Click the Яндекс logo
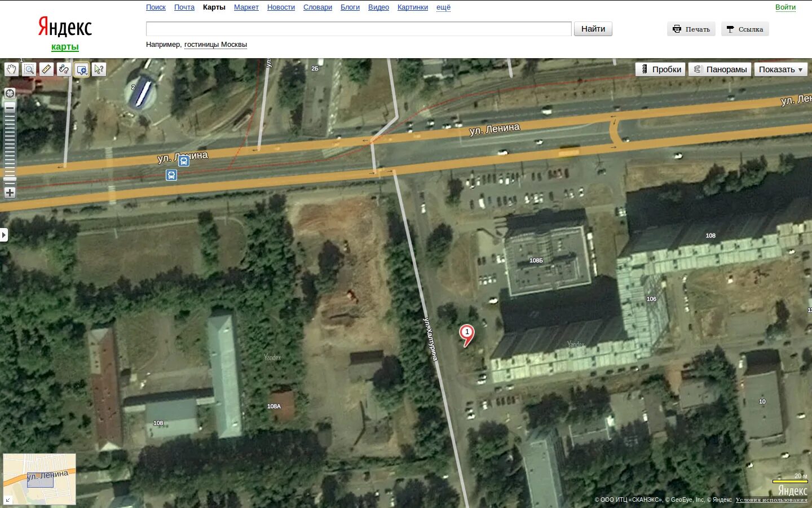Screen dimensions: 812x508 [x=65, y=27]
